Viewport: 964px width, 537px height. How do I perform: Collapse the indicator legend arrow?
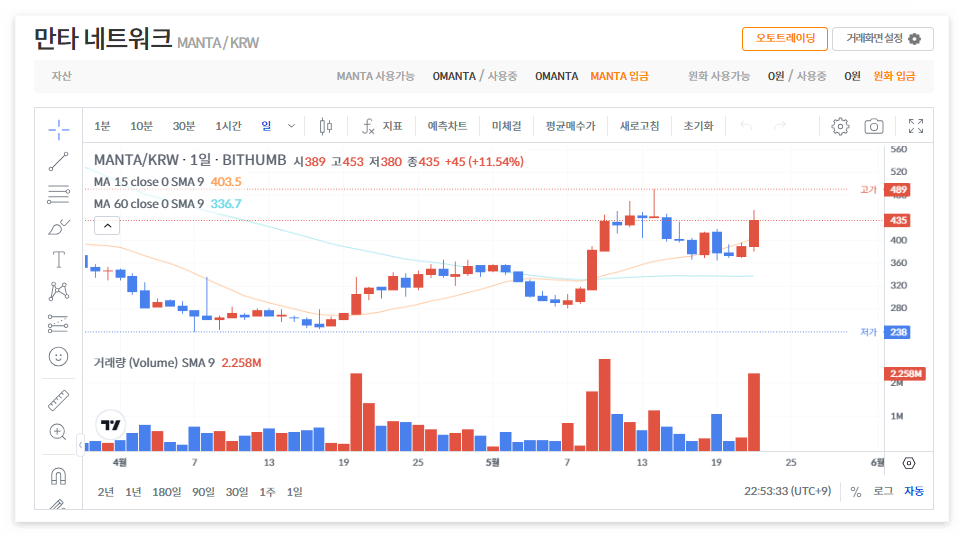click(x=107, y=226)
